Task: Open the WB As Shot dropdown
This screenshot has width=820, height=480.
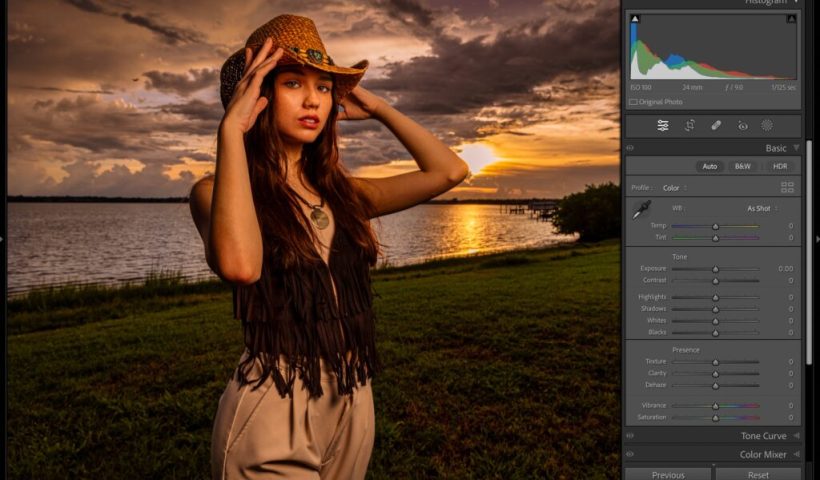Action: click(x=762, y=208)
